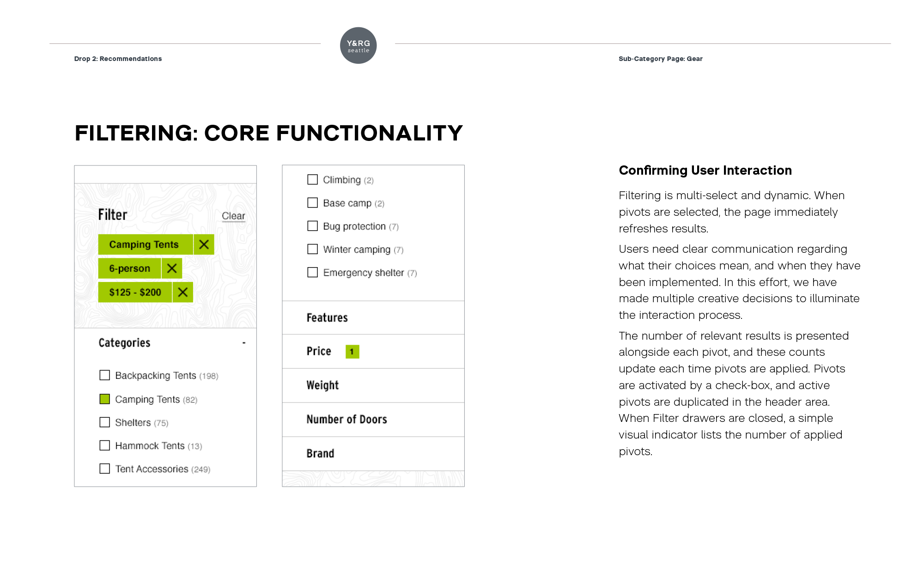Screen dimensions: 924x561
Task: Open the Brand filter drawer
Action: (320, 454)
